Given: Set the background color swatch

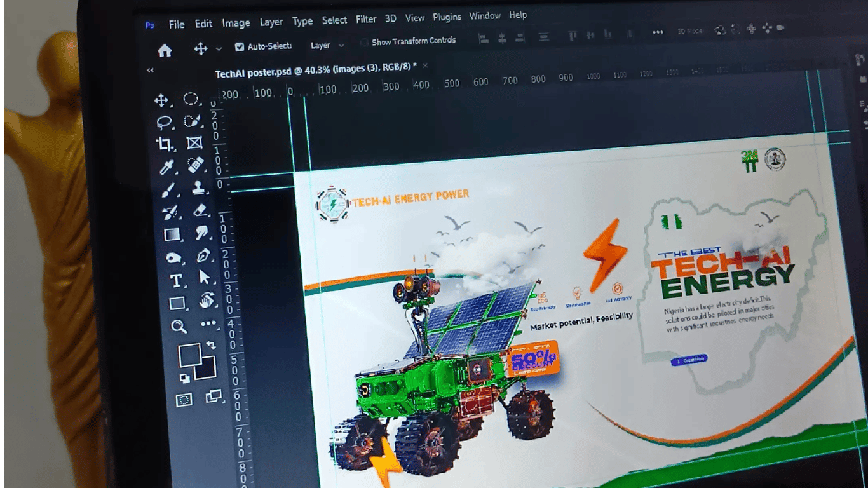Looking at the screenshot, I should (206, 369).
